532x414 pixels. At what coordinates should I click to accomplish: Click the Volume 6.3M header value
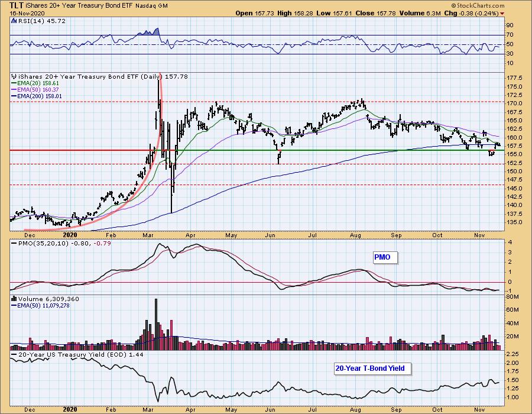(420, 13)
